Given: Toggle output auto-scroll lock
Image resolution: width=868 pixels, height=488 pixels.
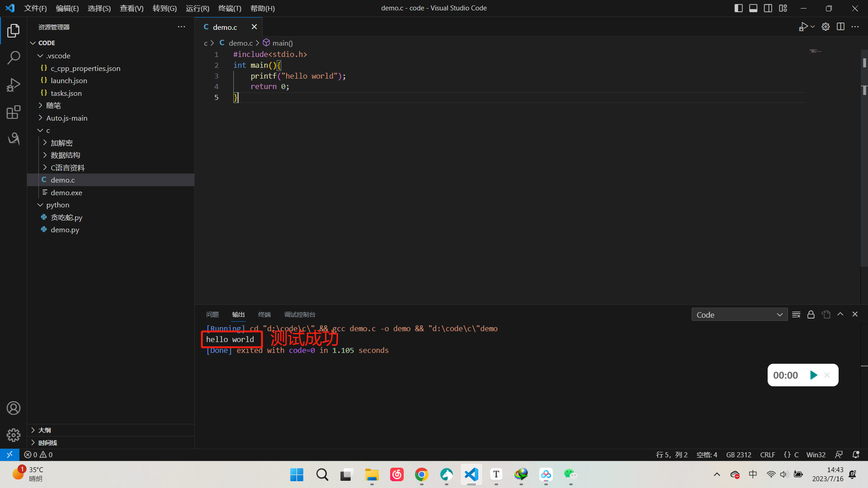Looking at the screenshot, I should 811,314.
